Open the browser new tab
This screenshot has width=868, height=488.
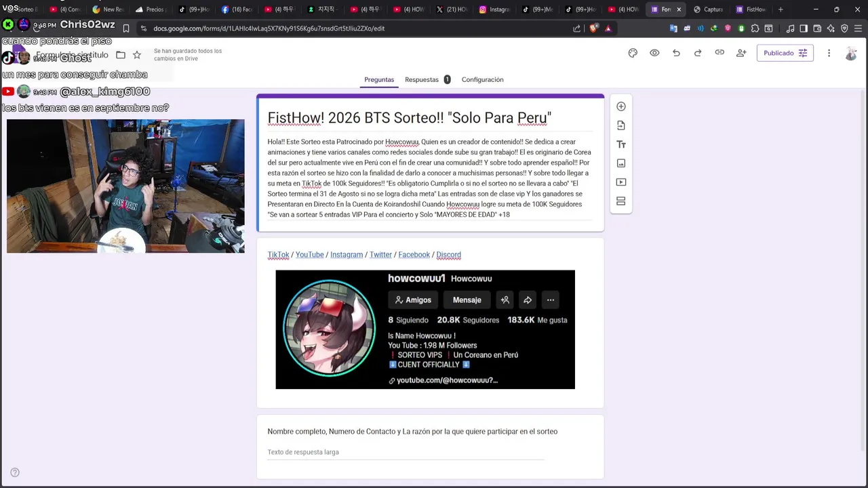(781, 9)
